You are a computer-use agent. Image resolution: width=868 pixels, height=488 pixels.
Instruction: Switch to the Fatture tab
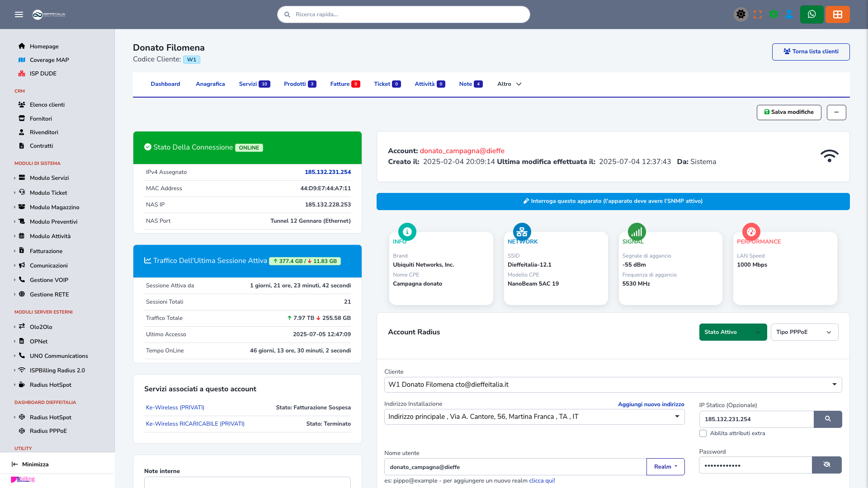(x=345, y=84)
